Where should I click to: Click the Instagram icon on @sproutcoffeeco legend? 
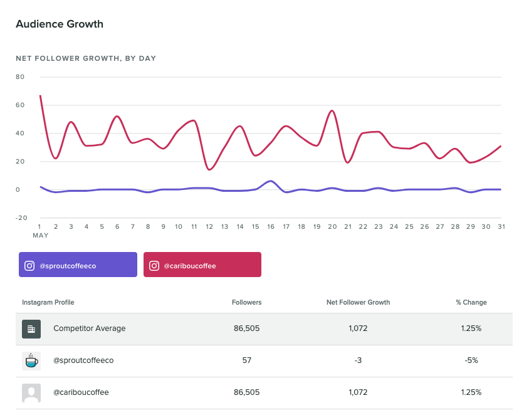click(x=29, y=266)
